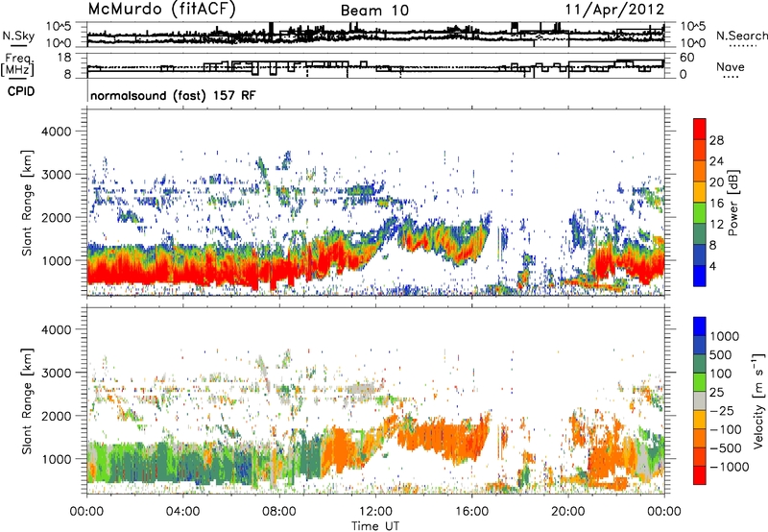Select the 'Beam 10' heading

click(374, 11)
